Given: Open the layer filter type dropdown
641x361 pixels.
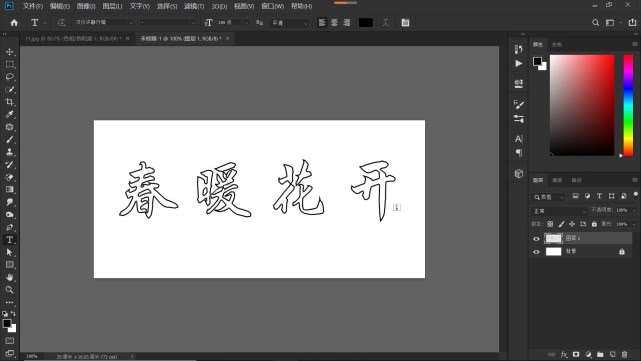Looking at the screenshot, I should point(549,197).
